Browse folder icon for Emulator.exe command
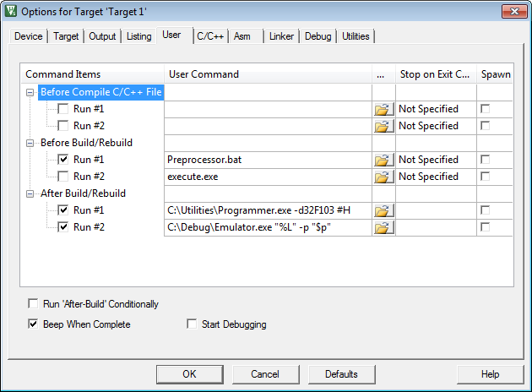Screen dimensions: 532x392 pos(383,227)
